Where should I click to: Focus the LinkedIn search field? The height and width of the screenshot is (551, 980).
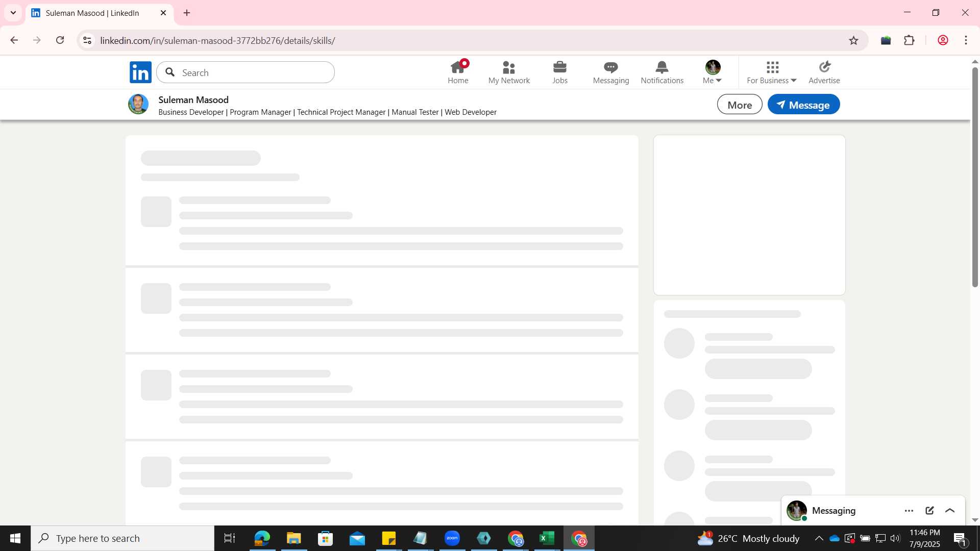point(246,72)
